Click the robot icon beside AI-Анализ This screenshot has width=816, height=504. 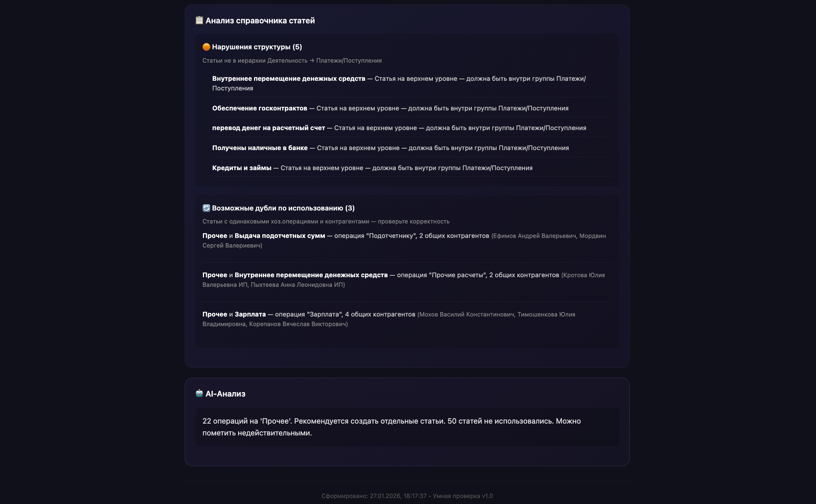tap(199, 394)
